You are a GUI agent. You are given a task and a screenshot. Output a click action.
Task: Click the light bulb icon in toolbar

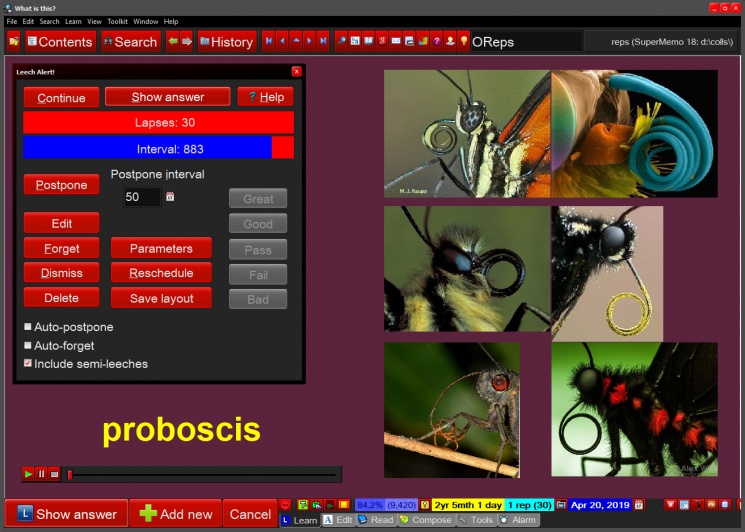coord(464,41)
